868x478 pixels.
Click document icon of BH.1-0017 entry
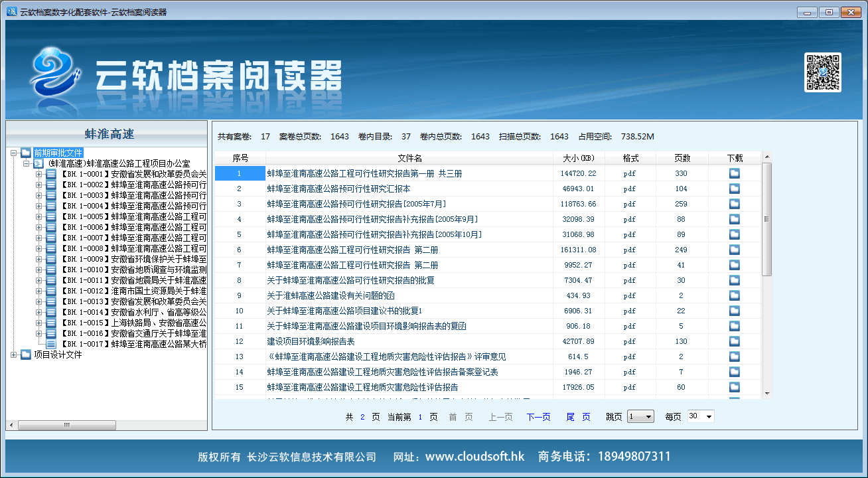pyautogui.click(x=51, y=344)
